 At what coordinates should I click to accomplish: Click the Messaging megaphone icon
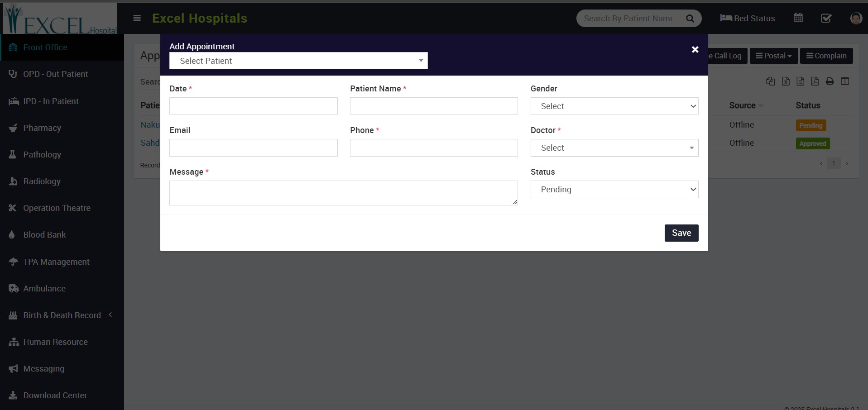(x=14, y=369)
